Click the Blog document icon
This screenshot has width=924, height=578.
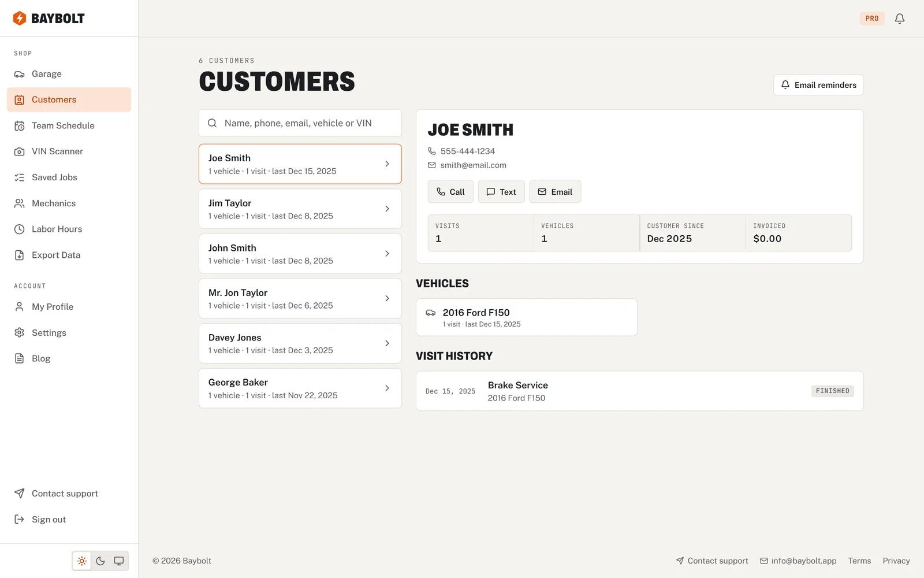point(20,358)
